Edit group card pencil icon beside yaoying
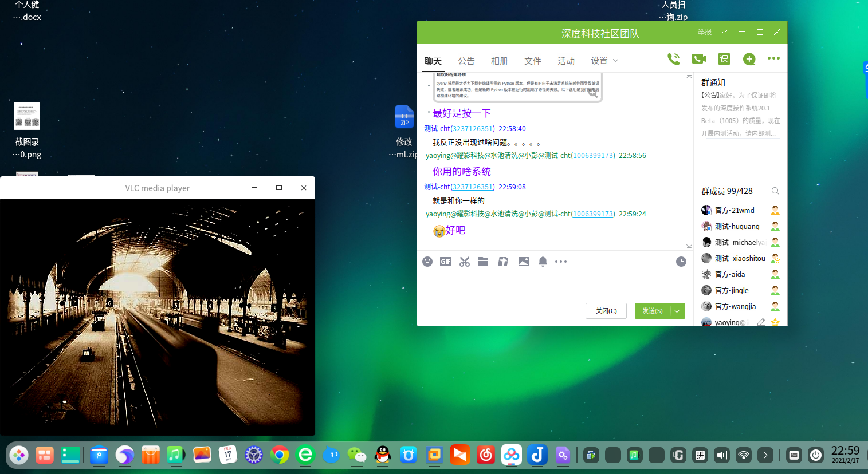 coord(761,322)
